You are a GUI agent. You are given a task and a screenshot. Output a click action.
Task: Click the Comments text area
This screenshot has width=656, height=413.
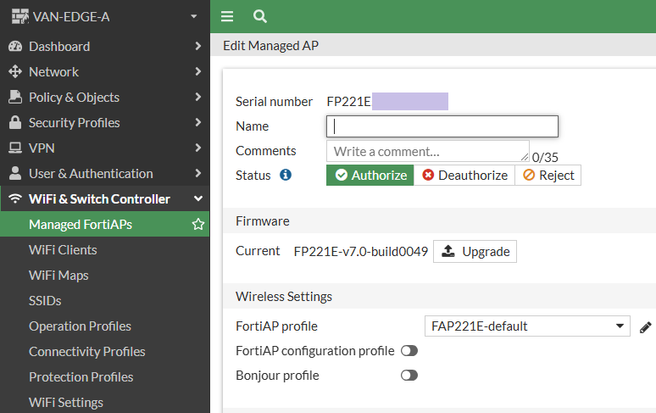(x=427, y=151)
